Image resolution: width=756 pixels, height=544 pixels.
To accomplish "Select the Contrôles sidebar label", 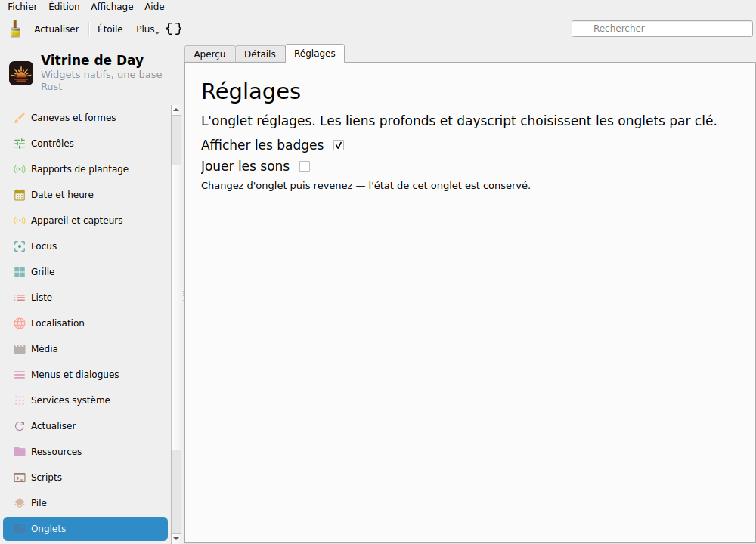I will coord(53,143).
